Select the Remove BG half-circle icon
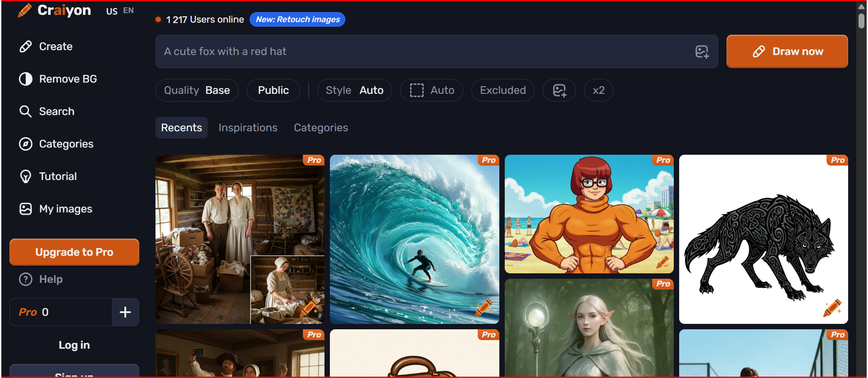The height and width of the screenshot is (378, 868). tap(26, 79)
